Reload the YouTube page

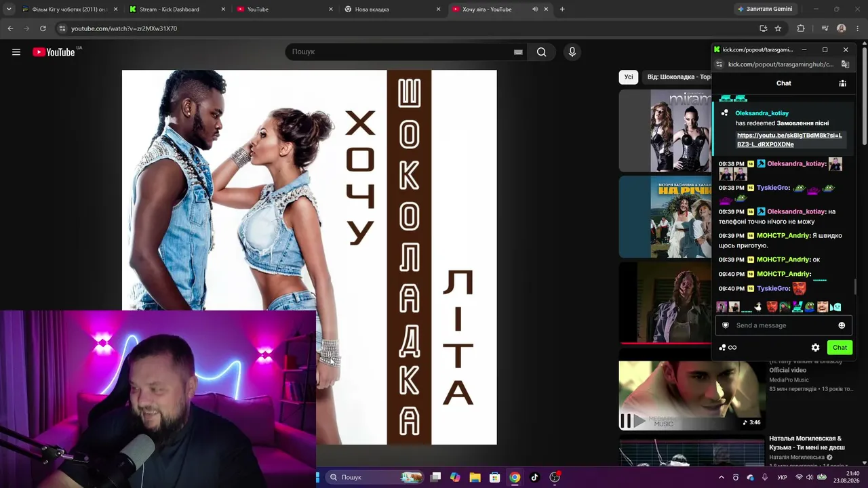click(43, 28)
